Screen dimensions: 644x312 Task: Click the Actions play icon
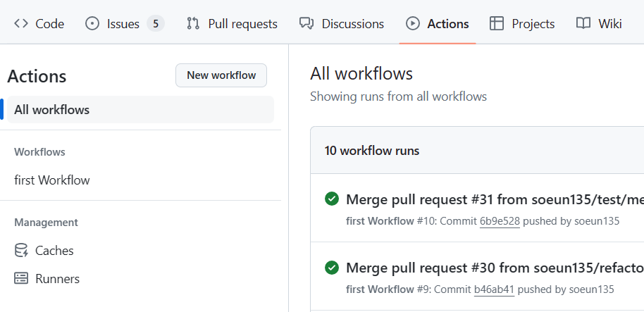(413, 24)
